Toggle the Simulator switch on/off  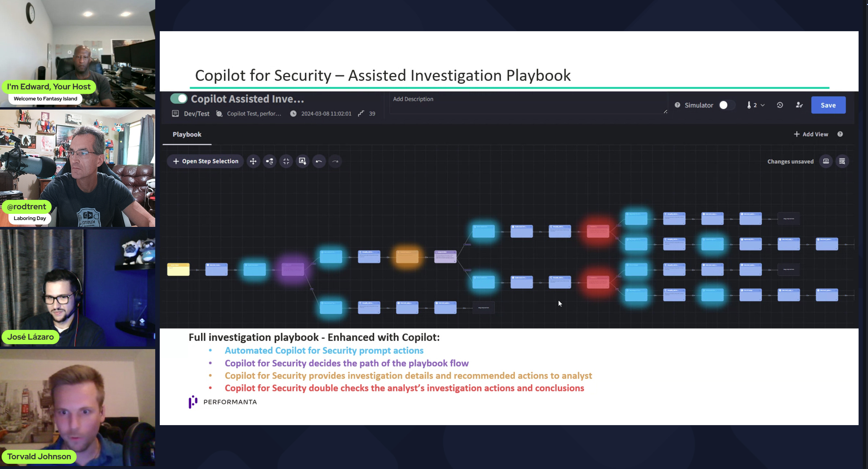(725, 105)
